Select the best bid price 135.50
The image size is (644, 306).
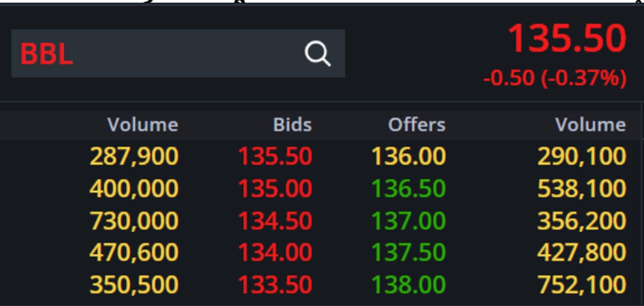(275, 157)
